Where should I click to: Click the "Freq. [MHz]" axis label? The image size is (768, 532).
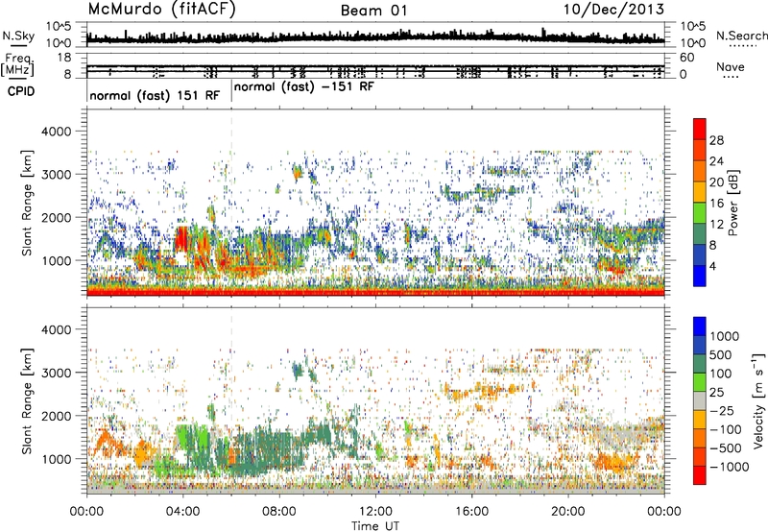click(17, 65)
